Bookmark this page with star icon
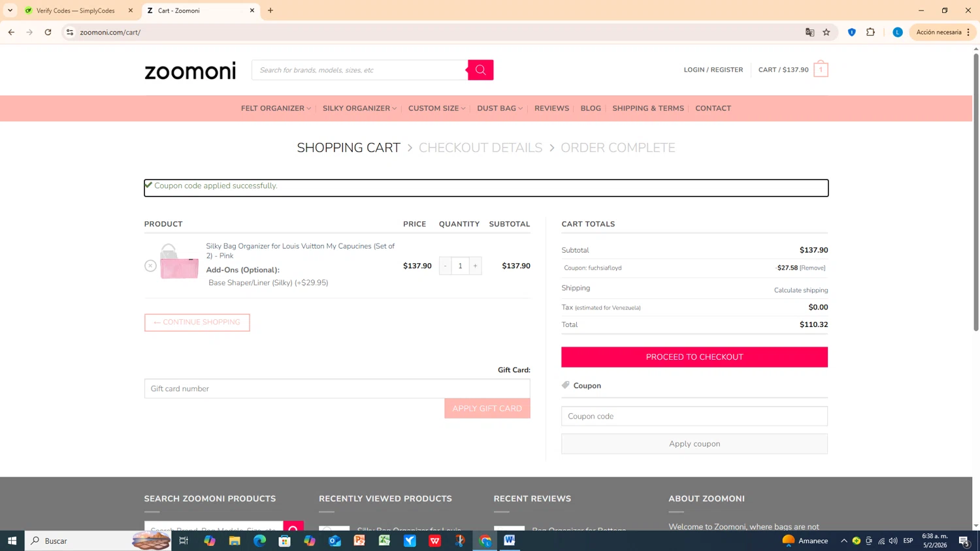This screenshot has height=551, width=980. pyautogui.click(x=826, y=32)
